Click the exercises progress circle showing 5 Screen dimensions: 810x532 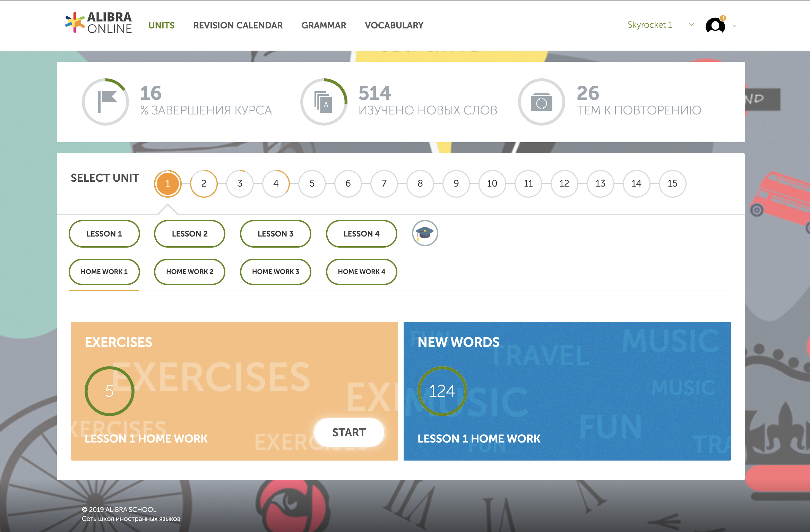tap(110, 391)
